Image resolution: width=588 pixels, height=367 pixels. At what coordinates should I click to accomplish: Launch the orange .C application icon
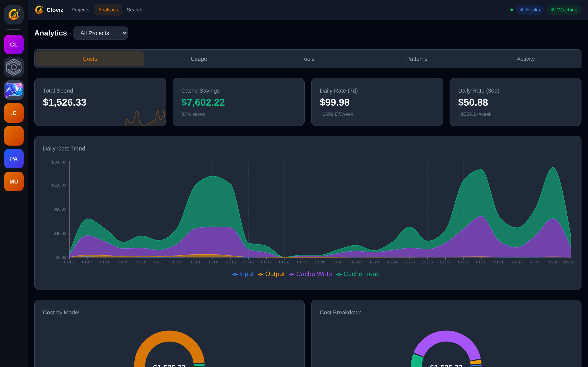click(x=14, y=113)
